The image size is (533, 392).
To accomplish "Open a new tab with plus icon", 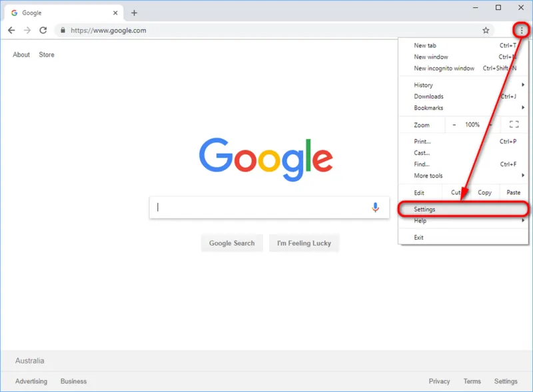I will click(135, 13).
